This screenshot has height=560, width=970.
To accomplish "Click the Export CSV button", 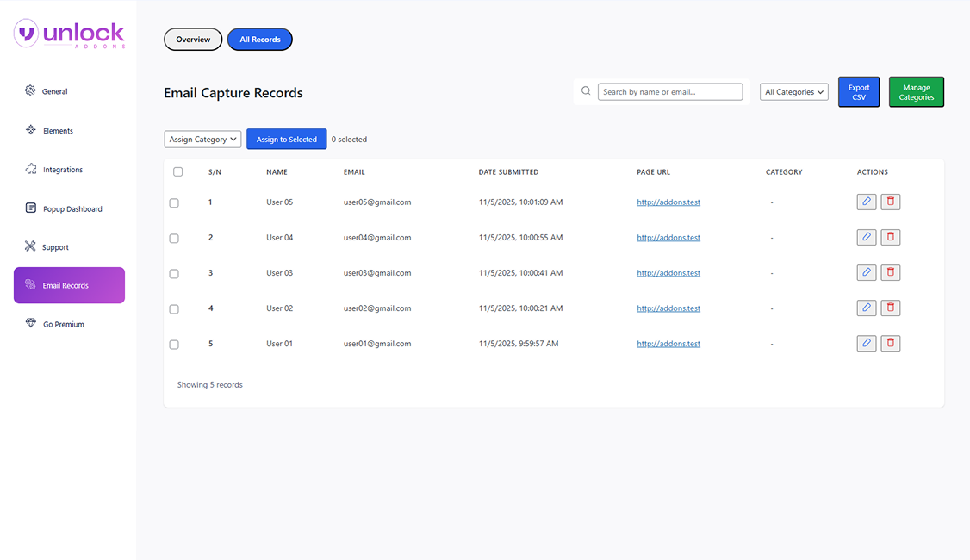I will [858, 91].
